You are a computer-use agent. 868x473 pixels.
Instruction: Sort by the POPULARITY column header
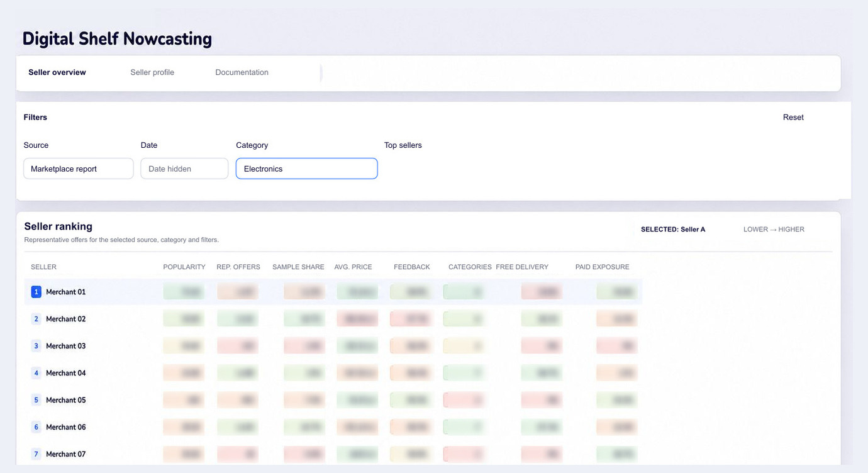click(x=184, y=267)
